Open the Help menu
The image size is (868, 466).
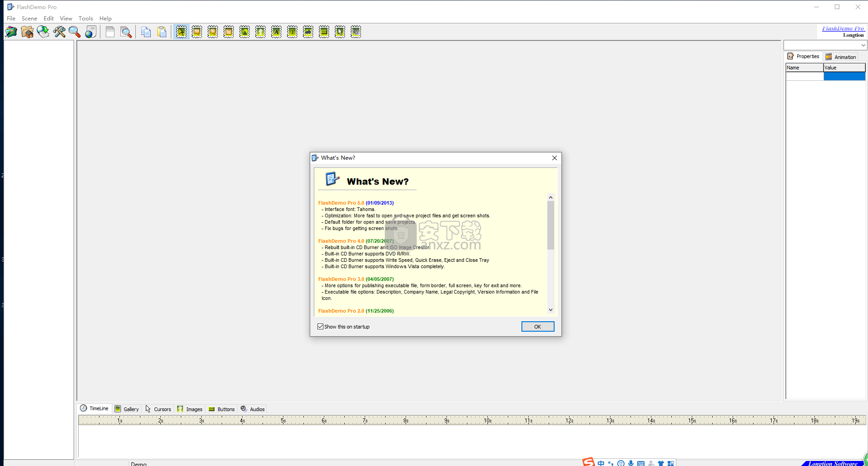pos(105,19)
